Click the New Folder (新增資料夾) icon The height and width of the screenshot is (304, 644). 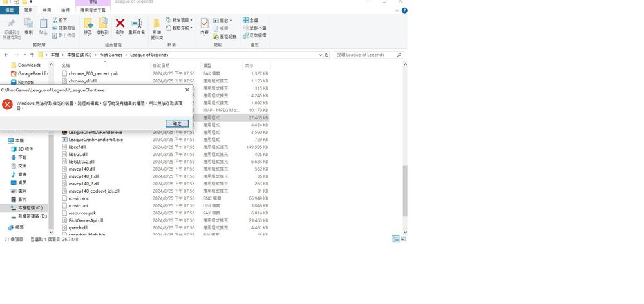[156, 27]
